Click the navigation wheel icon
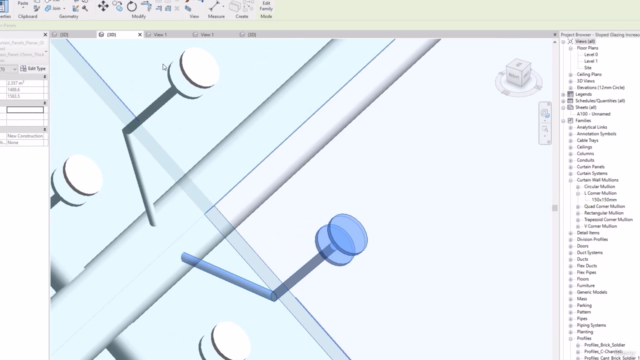The height and width of the screenshot is (360, 640). point(545,113)
